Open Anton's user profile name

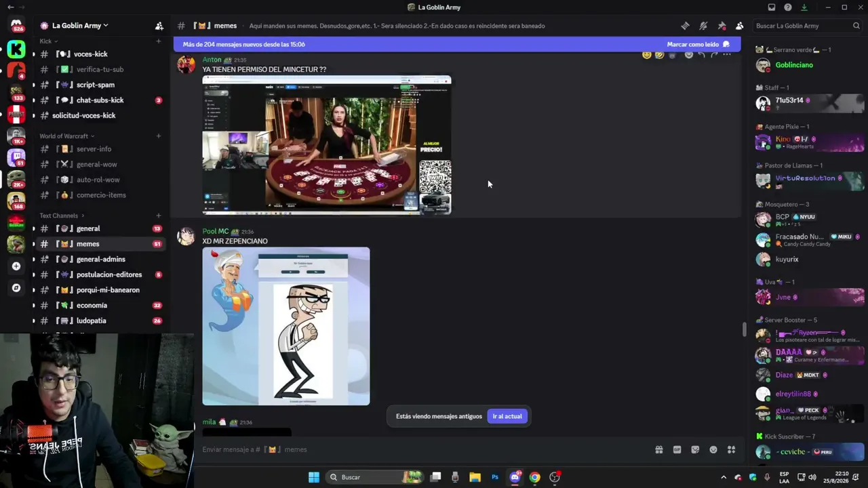[x=212, y=60]
